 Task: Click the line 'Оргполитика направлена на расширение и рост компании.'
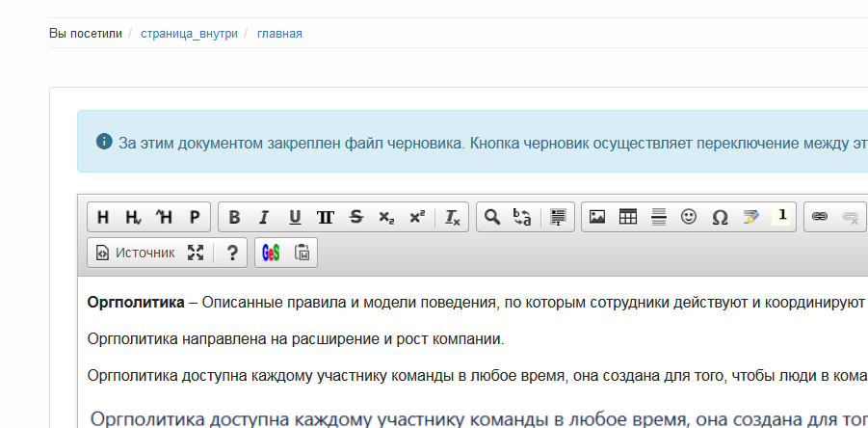pos(296,339)
